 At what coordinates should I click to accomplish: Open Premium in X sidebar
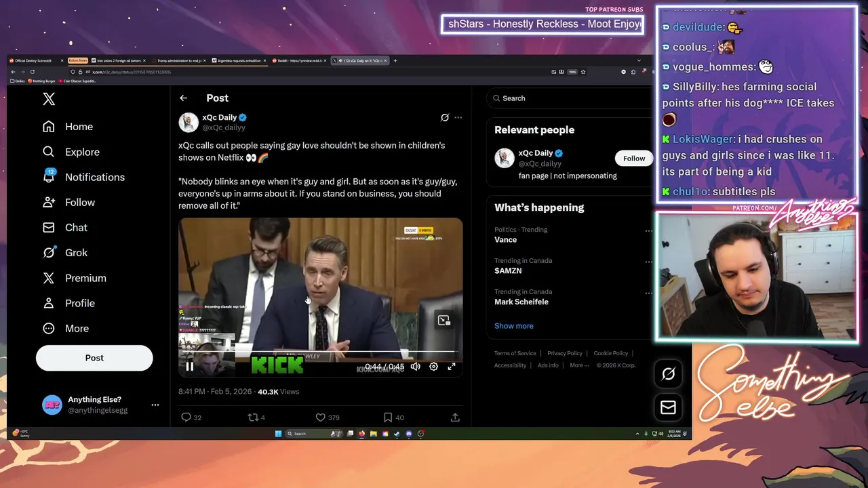click(75, 278)
